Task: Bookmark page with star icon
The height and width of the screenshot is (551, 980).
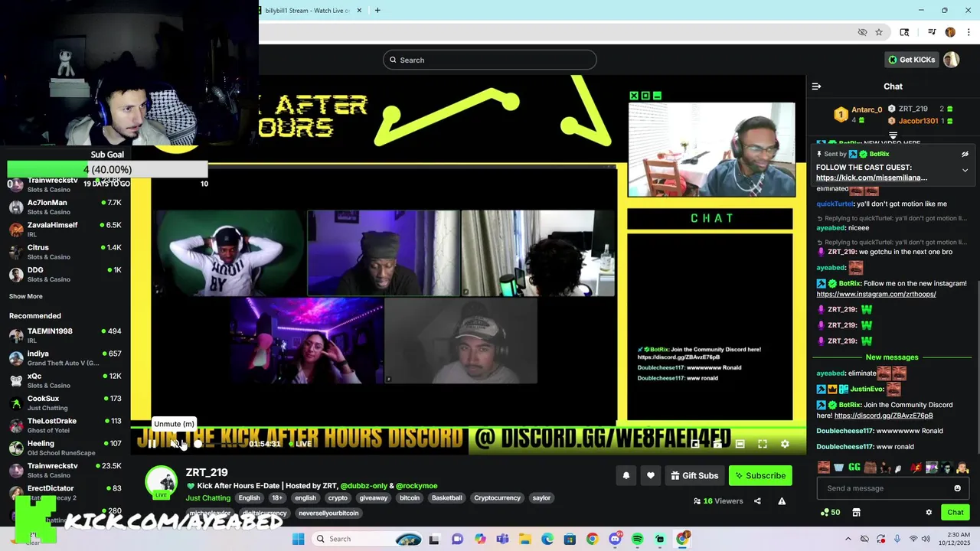Action: [879, 32]
